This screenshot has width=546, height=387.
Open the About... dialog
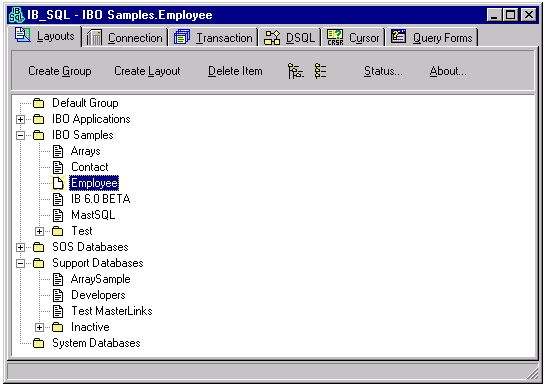(448, 71)
